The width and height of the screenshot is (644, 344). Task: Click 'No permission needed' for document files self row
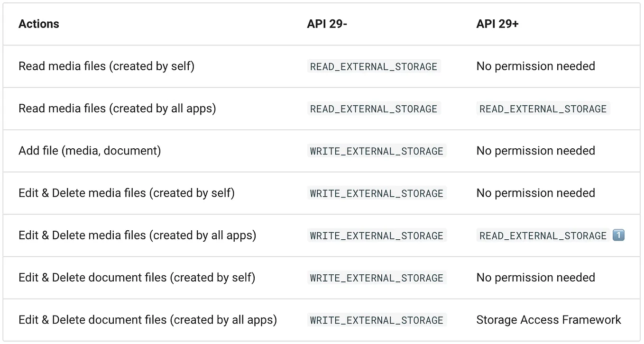tap(536, 277)
